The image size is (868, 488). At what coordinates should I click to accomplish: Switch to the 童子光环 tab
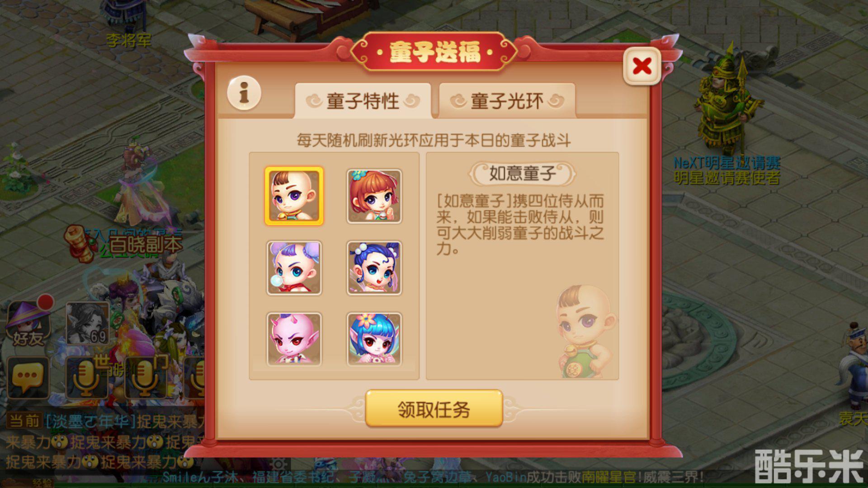507,101
